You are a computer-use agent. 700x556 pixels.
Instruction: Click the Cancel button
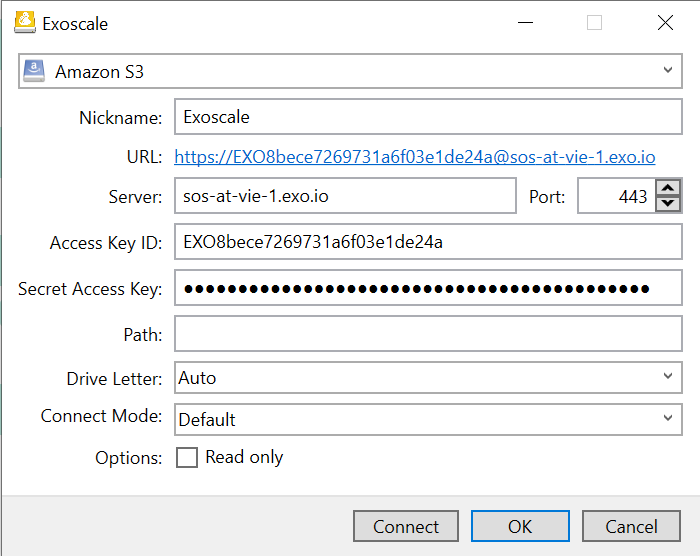click(631, 526)
